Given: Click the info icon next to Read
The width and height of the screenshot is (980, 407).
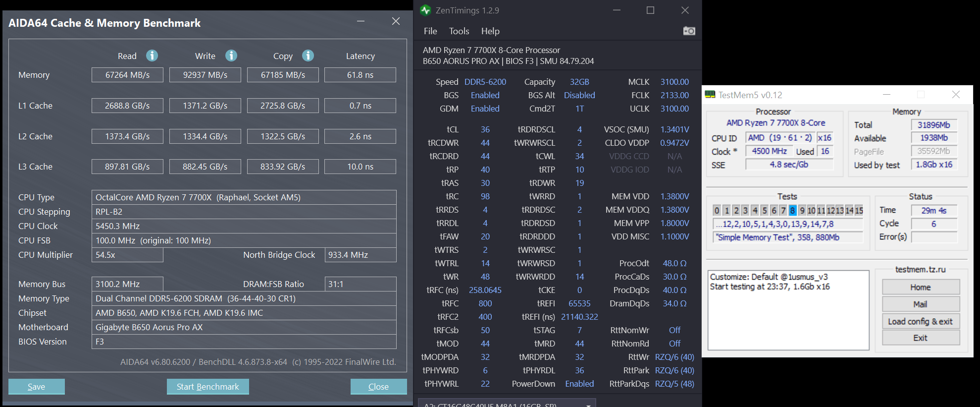Looking at the screenshot, I should pos(152,56).
